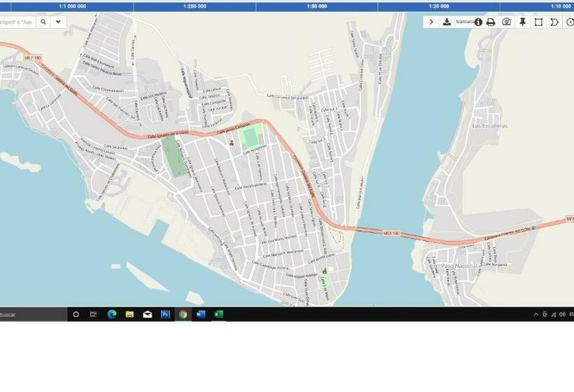Open the information tool
The height and width of the screenshot is (392, 574).
[479, 22]
